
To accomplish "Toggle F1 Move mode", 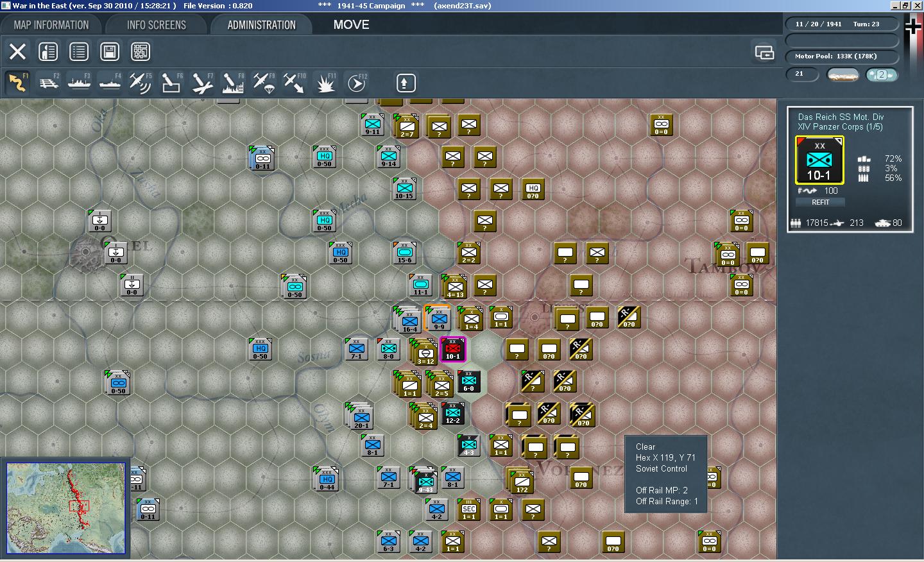I will (17, 83).
